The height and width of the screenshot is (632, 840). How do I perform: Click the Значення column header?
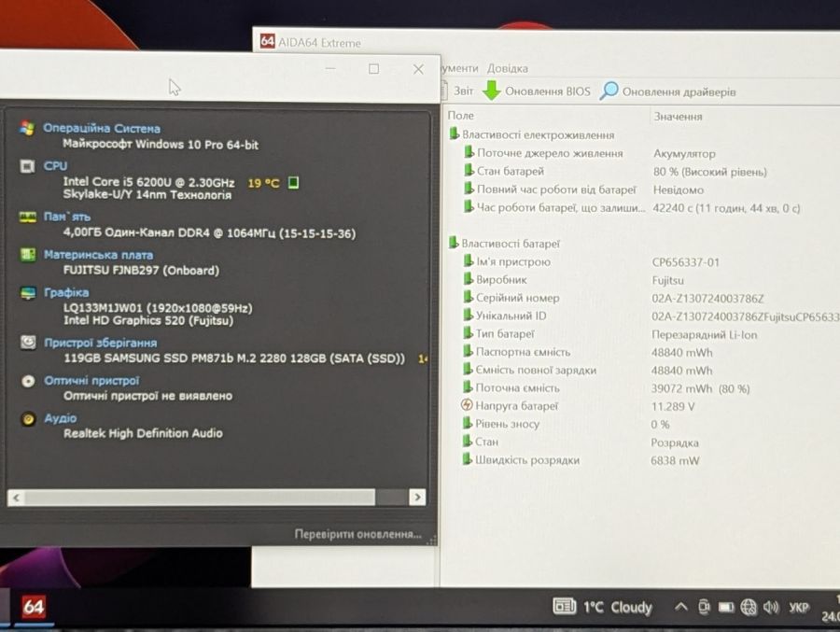678,117
